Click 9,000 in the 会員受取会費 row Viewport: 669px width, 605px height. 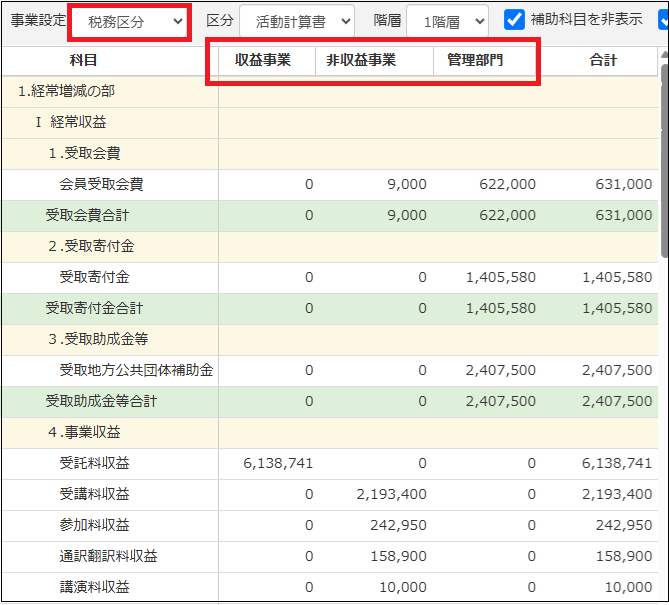pos(407,184)
